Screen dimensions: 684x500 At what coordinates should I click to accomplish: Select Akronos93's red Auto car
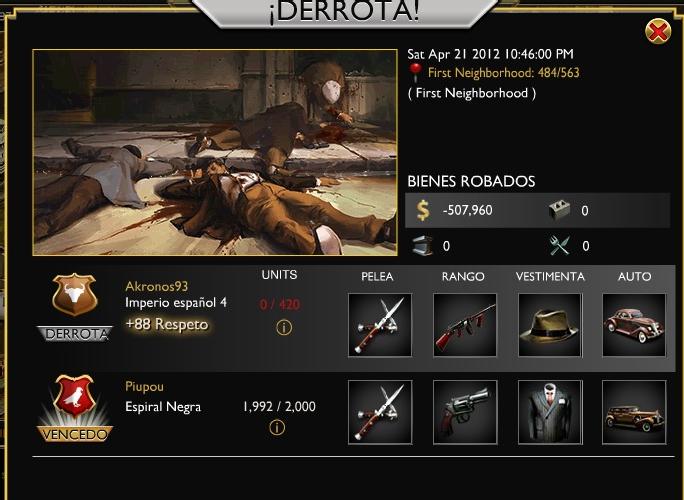point(634,325)
